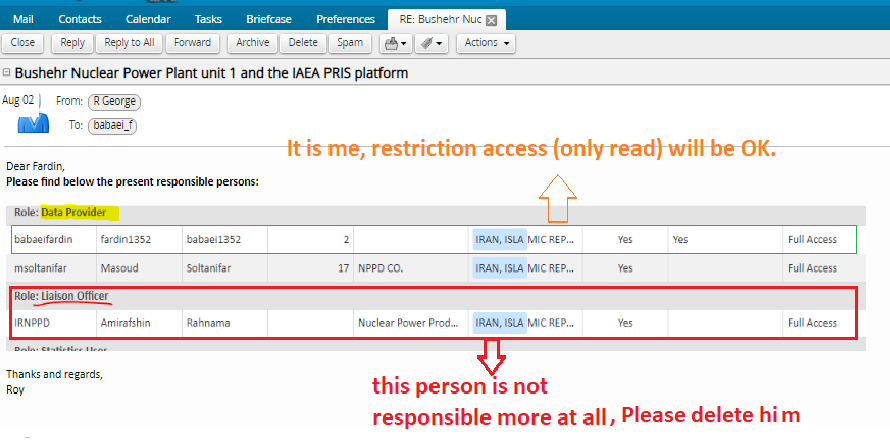The image size is (890, 441).
Task: Click the Dear Fardin greeting
Action: tap(35, 167)
